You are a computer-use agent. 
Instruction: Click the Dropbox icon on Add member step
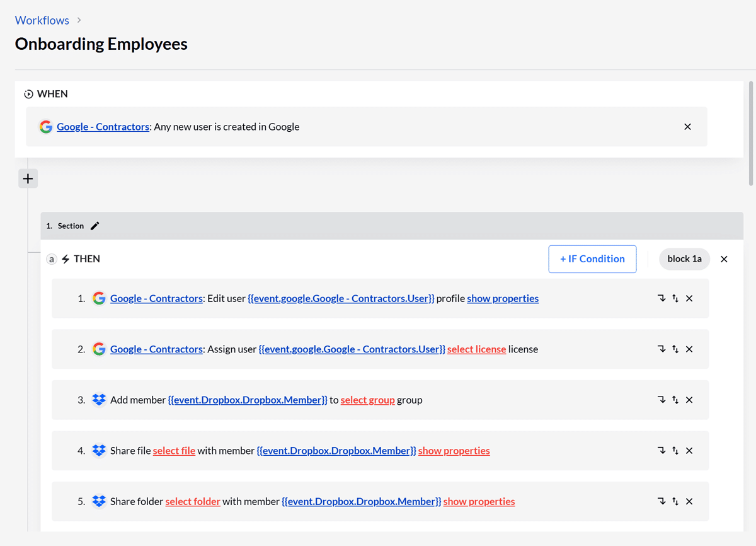[x=99, y=400]
